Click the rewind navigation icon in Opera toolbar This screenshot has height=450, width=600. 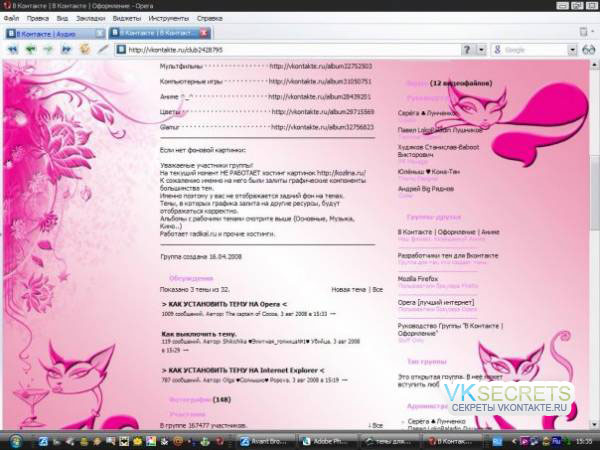13,49
